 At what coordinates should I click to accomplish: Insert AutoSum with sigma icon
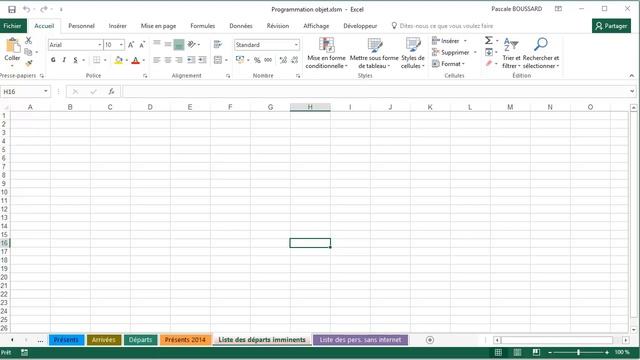(489, 40)
